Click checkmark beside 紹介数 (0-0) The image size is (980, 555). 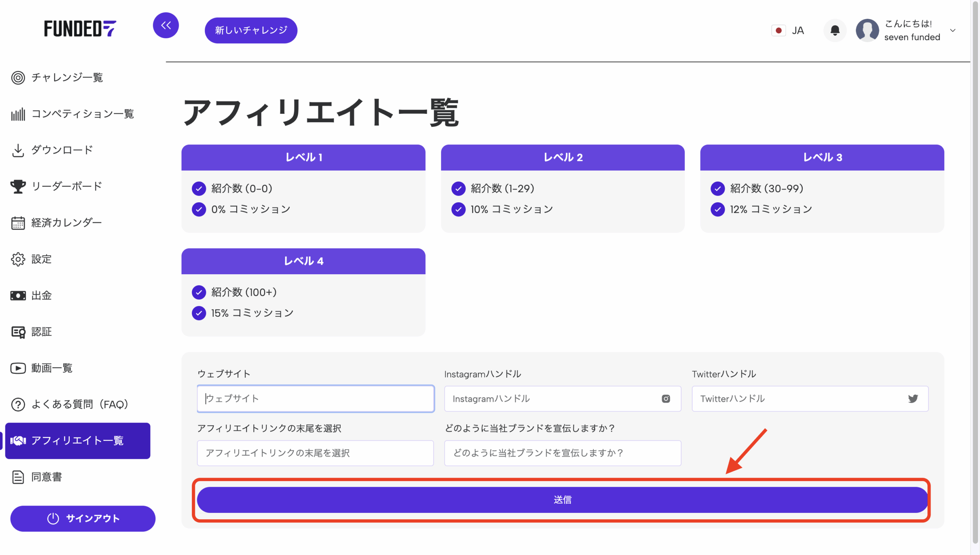point(199,188)
